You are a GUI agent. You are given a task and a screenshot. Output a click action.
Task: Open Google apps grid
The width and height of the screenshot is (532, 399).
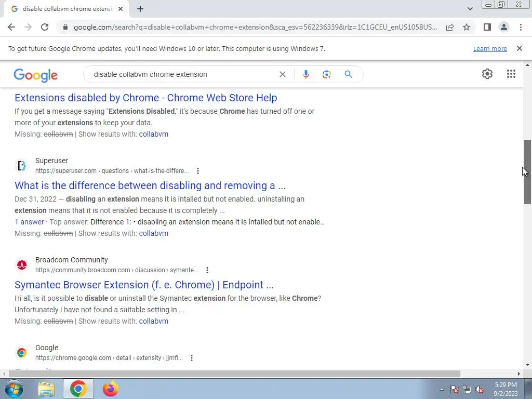click(x=511, y=74)
